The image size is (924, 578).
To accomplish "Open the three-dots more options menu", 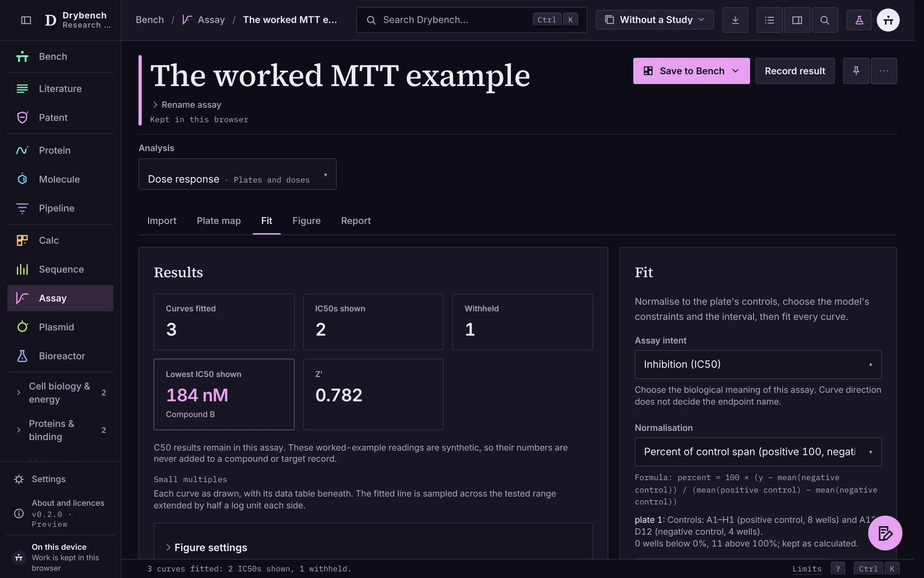I will pyautogui.click(x=884, y=71).
